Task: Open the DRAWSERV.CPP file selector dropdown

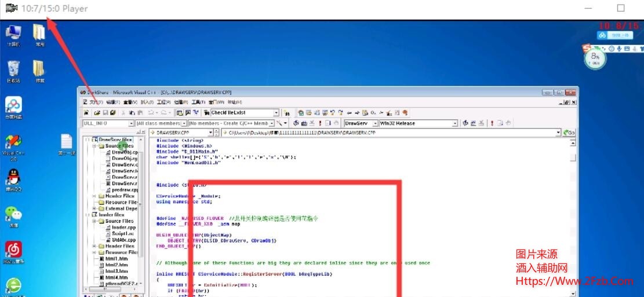Action: (x=210, y=133)
